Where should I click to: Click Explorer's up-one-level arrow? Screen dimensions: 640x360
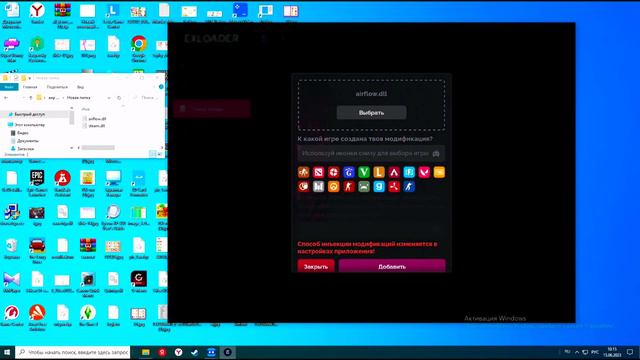pyautogui.click(x=31, y=98)
